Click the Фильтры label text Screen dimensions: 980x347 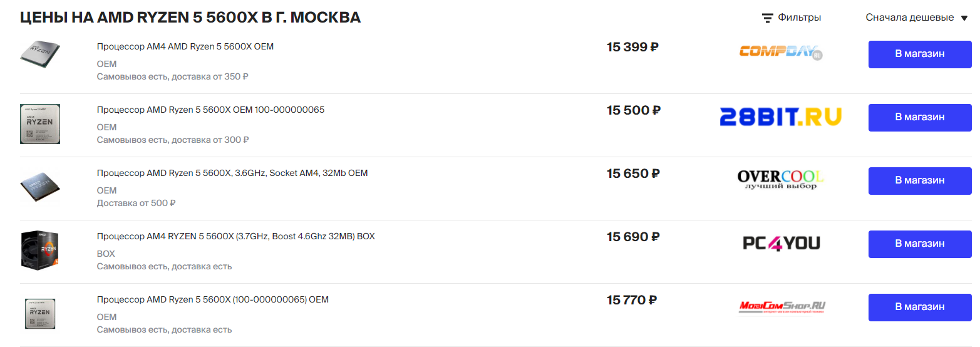coord(799,18)
